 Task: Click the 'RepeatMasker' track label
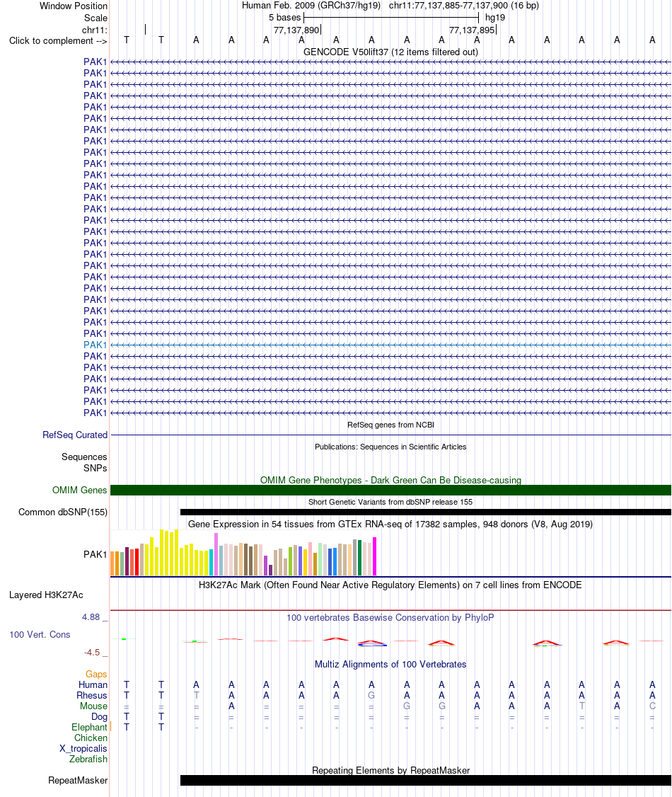(78, 780)
